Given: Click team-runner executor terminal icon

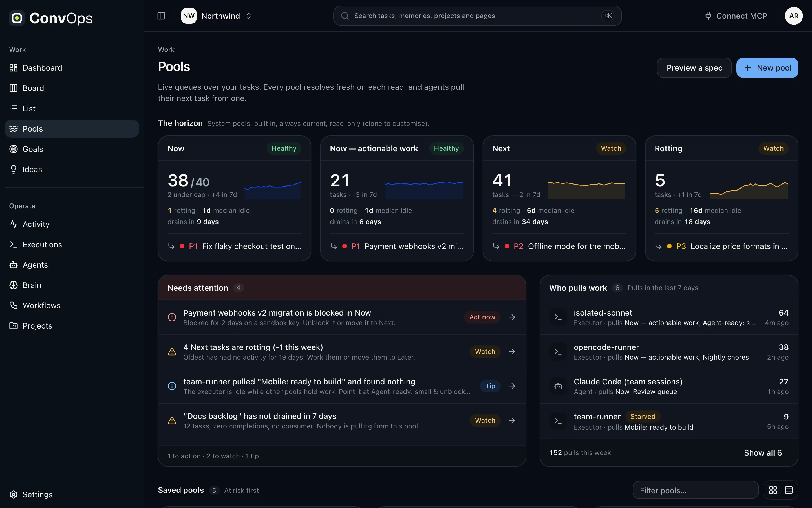Looking at the screenshot, I should (558, 421).
